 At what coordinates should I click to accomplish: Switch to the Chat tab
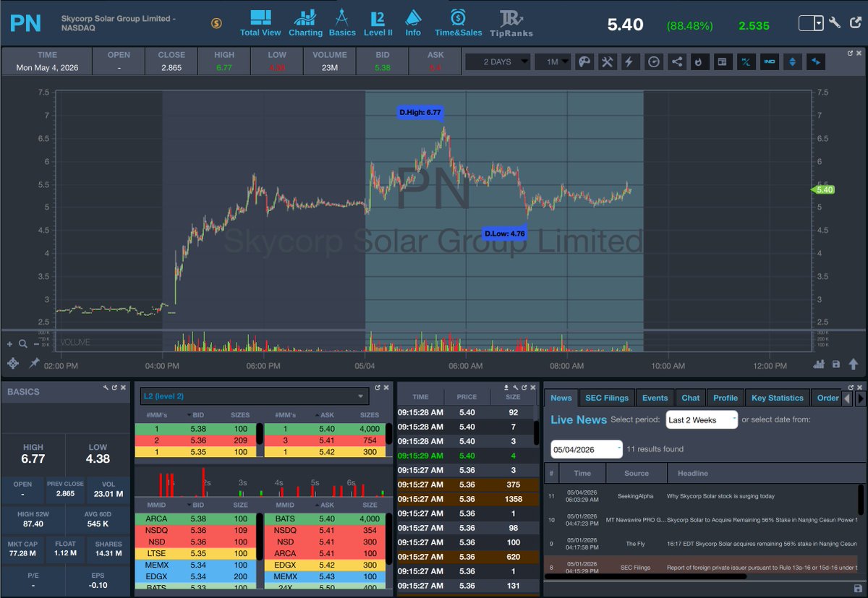[x=691, y=398]
